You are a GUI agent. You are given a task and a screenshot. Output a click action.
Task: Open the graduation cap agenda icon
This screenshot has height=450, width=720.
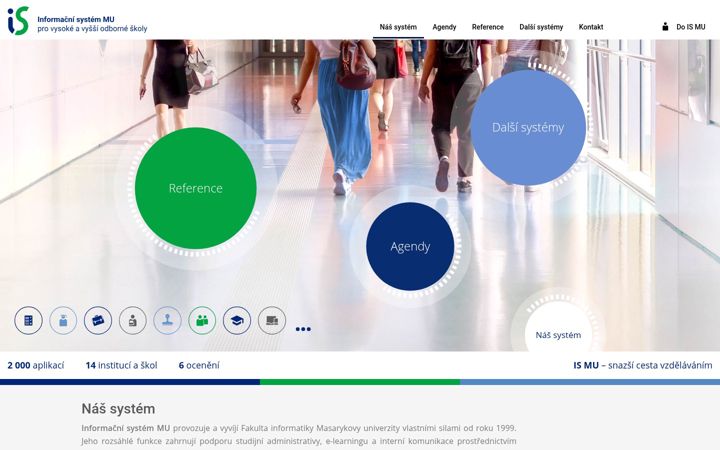(x=237, y=320)
